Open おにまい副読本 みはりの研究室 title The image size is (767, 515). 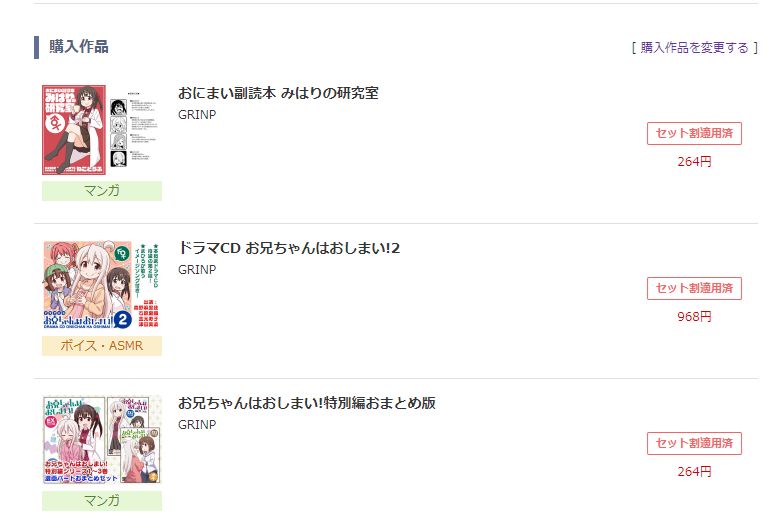click(x=278, y=93)
